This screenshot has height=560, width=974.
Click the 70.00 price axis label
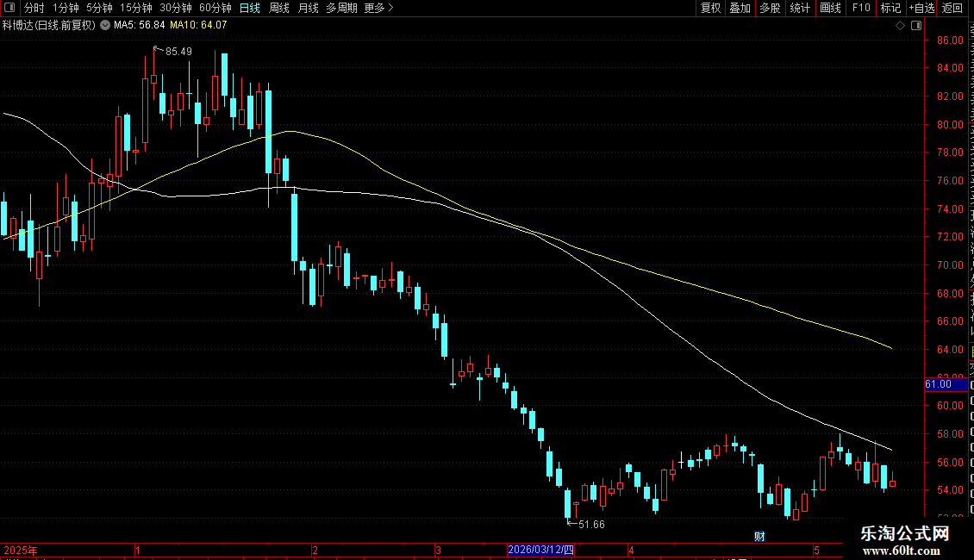coord(950,265)
